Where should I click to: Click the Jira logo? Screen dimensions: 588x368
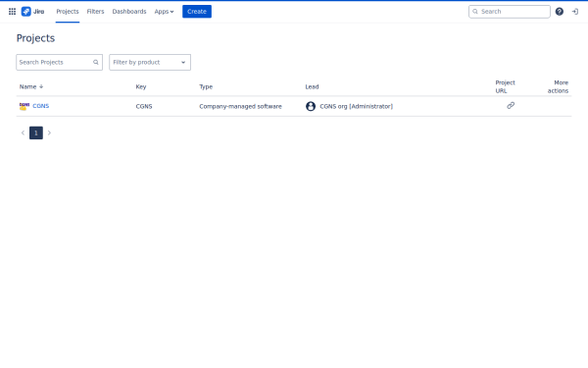click(32, 12)
